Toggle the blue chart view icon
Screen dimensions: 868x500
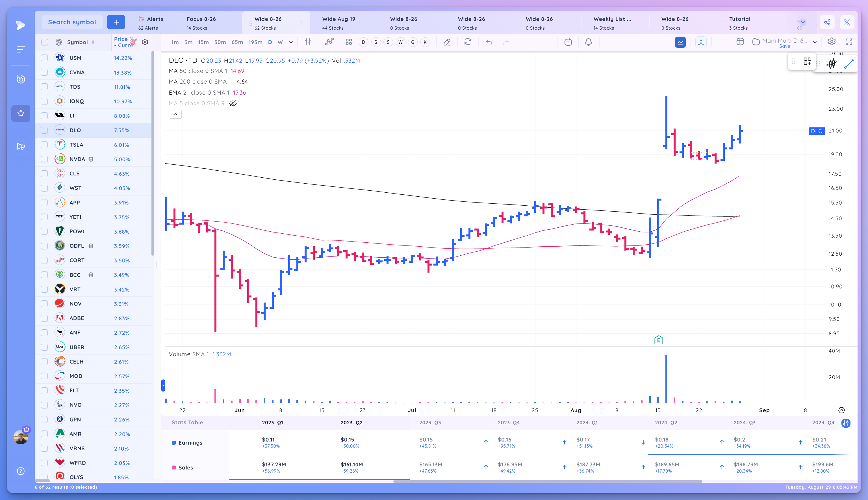(680, 42)
